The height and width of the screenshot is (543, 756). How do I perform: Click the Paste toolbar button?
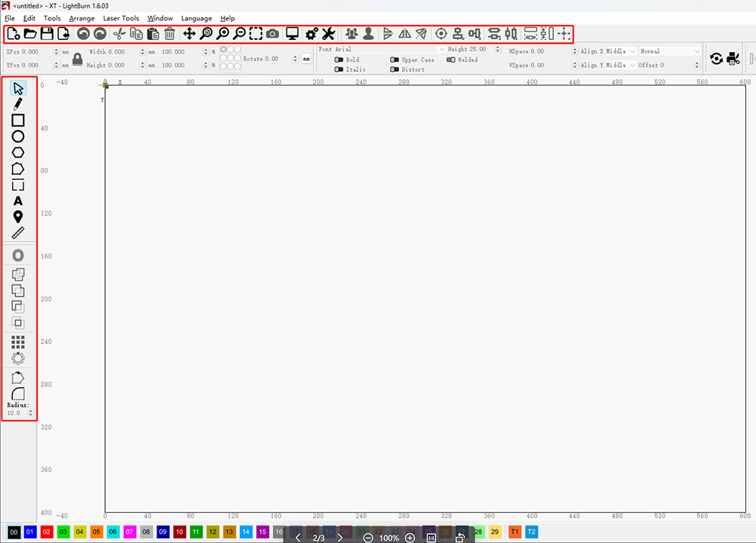(153, 33)
